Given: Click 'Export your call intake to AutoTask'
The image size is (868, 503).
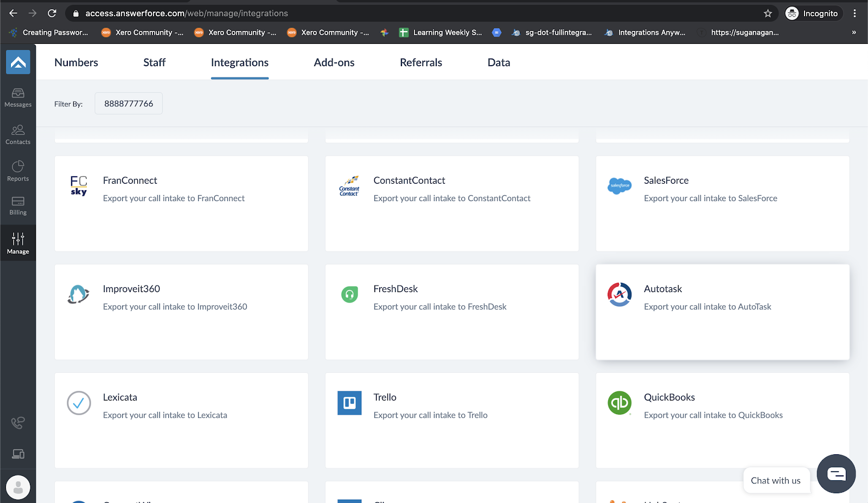Looking at the screenshot, I should 707,307.
